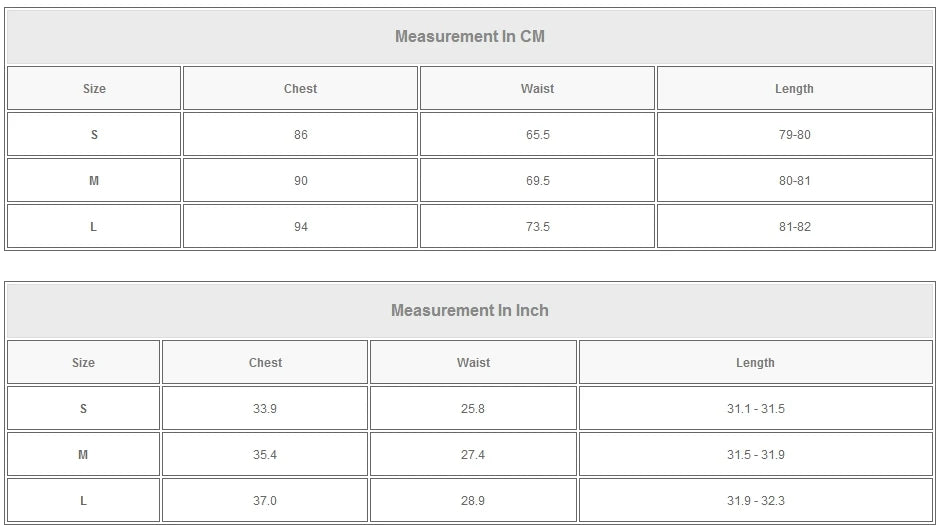Click the "Measurement In CM" table title
The height and width of the screenshot is (527, 936).
pos(469,37)
